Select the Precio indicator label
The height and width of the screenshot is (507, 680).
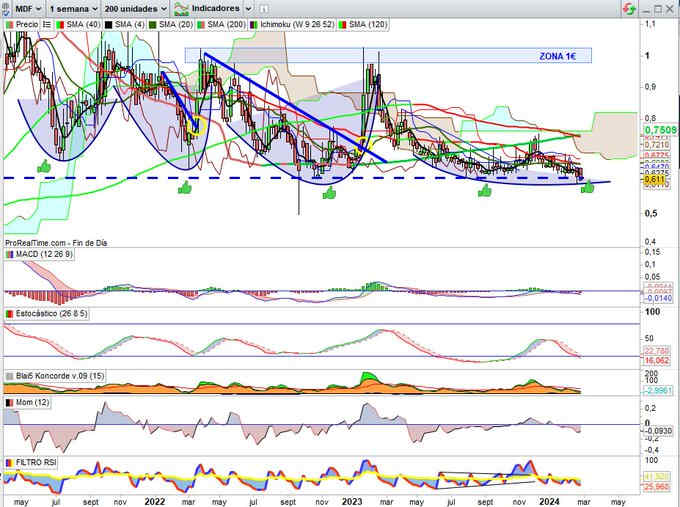point(27,22)
